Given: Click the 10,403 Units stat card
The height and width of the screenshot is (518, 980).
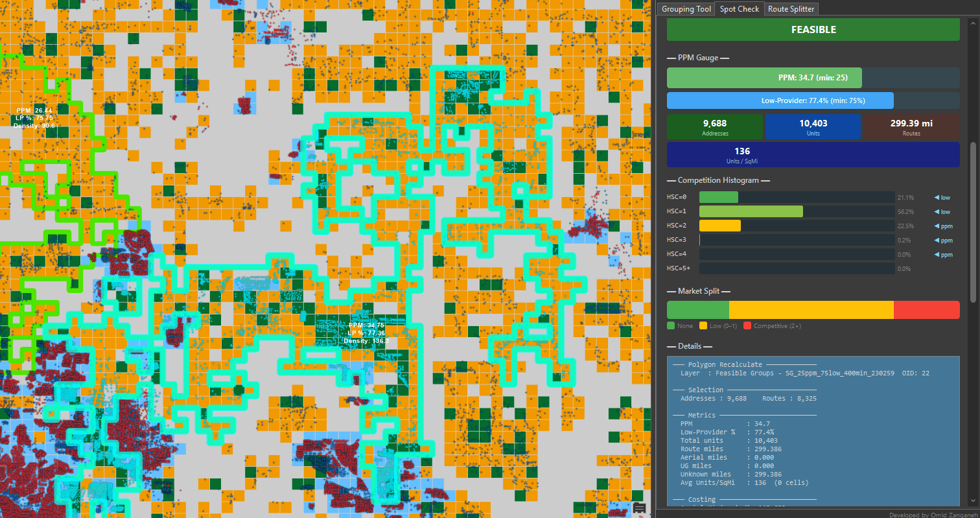Looking at the screenshot, I should coord(813,126).
